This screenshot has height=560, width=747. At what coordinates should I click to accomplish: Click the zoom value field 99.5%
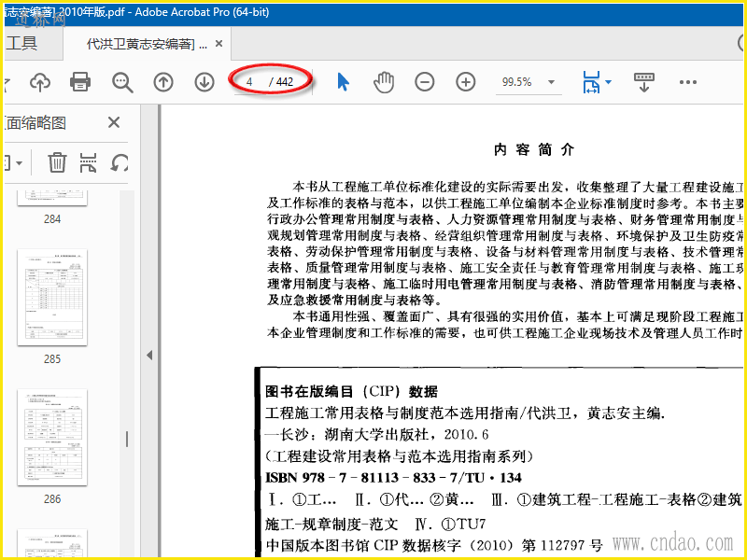[x=517, y=82]
